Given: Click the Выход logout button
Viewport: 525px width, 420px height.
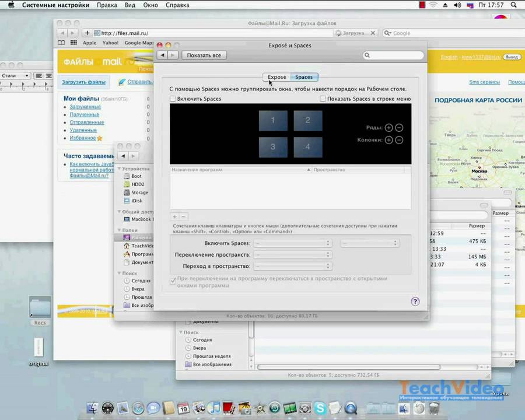Looking at the screenshot, I should 512,57.
